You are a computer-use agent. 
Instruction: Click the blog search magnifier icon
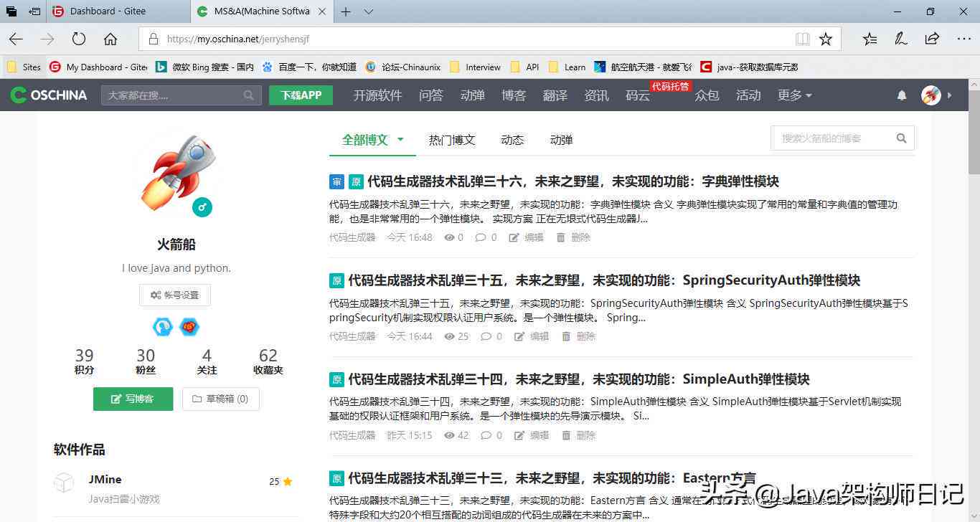[x=902, y=138]
